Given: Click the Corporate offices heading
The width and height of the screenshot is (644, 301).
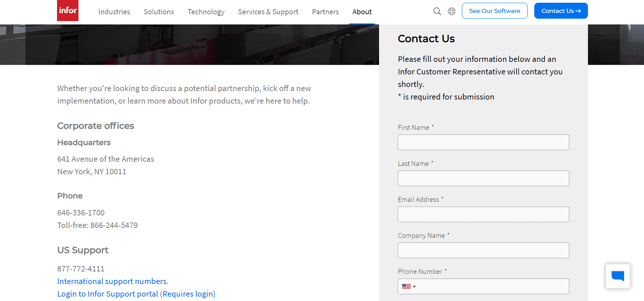Looking at the screenshot, I should 96,126.
